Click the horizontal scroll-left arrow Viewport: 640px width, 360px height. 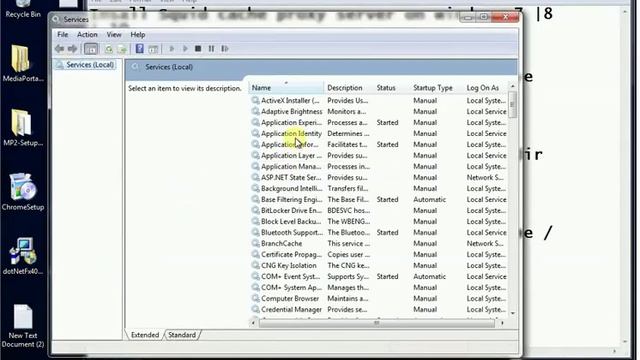pyautogui.click(x=253, y=323)
